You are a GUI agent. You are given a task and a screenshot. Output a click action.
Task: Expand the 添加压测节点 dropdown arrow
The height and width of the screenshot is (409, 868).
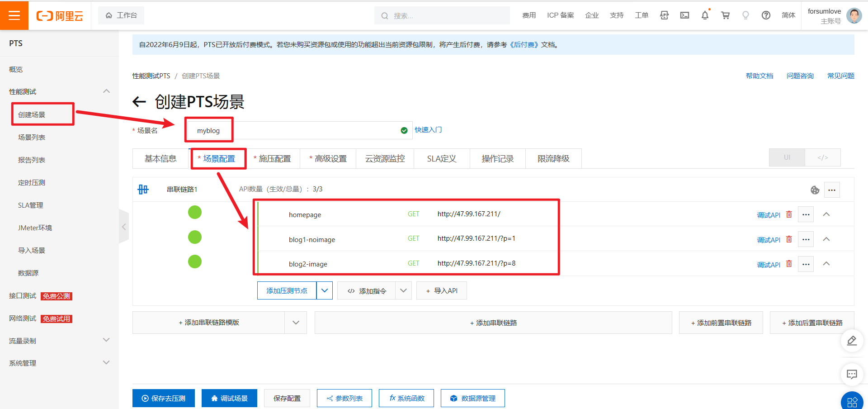pos(325,290)
